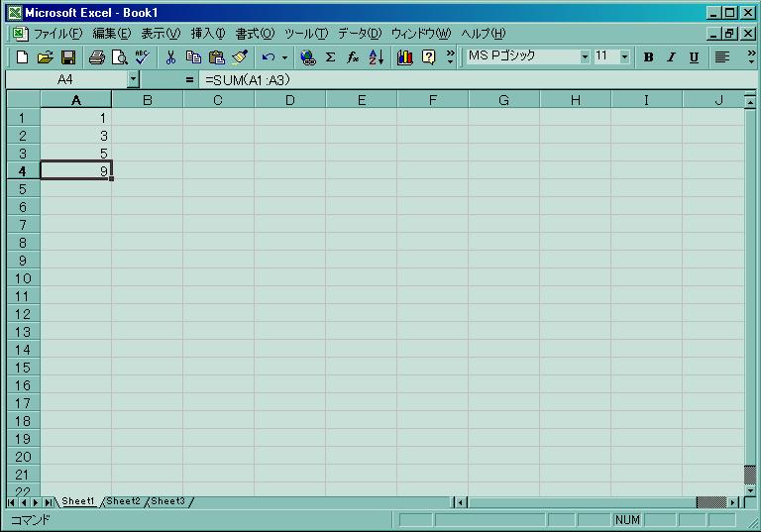This screenshot has width=761, height=532.
Task: Click the vertical scrollbar up arrow
Action: 750,102
